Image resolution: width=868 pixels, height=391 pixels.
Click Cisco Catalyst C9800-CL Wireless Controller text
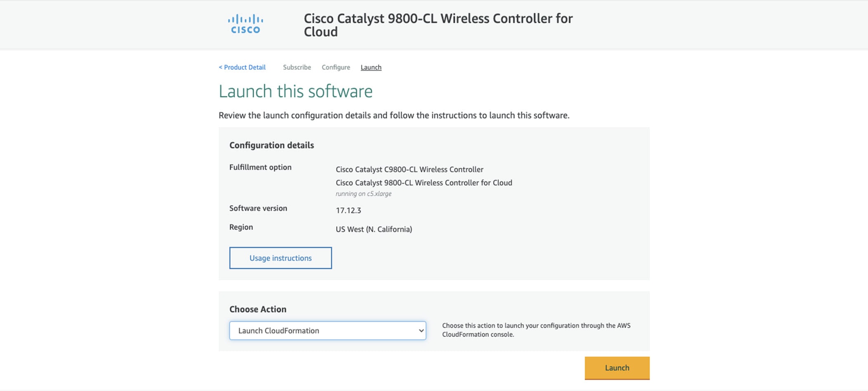(410, 169)
